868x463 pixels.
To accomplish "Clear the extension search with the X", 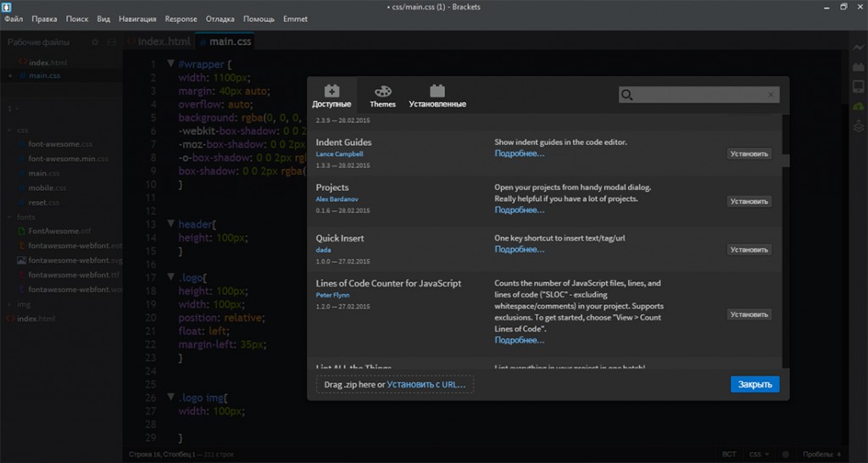I will click(x=771, y=95).
